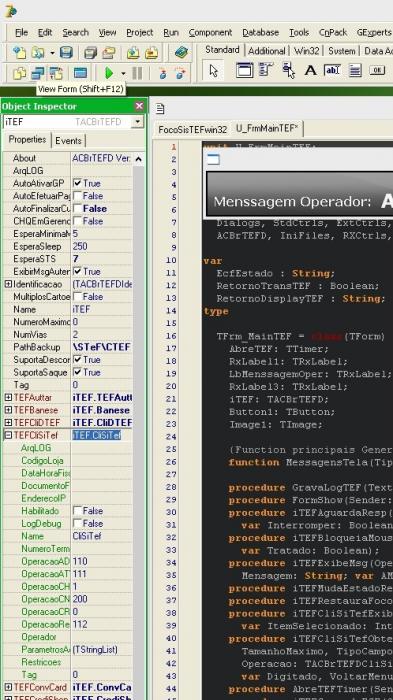This screenshot has height=700, width=393.
Task: Select the arrow pointer palette tool
Action: (213, 71)
